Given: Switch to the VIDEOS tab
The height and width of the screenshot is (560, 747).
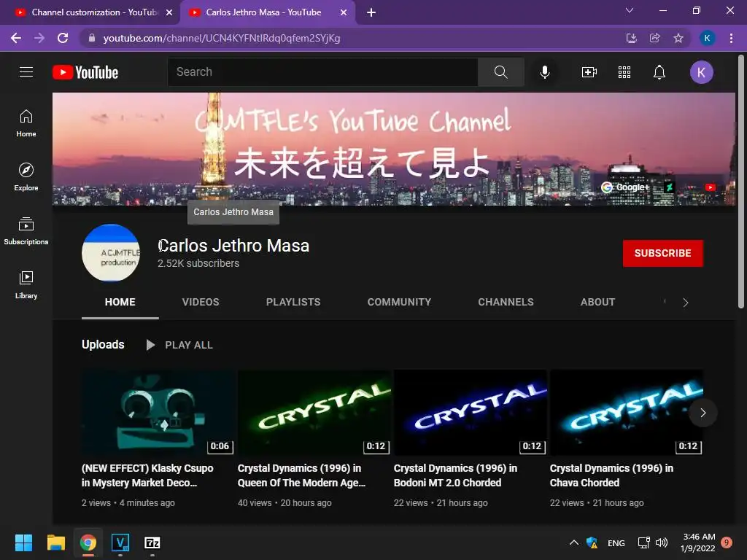Looking at the screenshot, I should point(201,302).
